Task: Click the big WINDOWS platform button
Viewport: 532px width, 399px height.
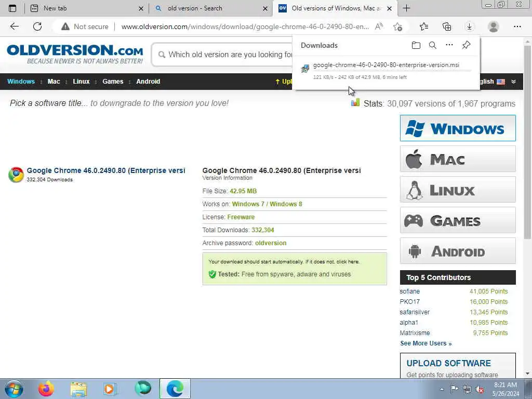Action: (x=458, y=128)
